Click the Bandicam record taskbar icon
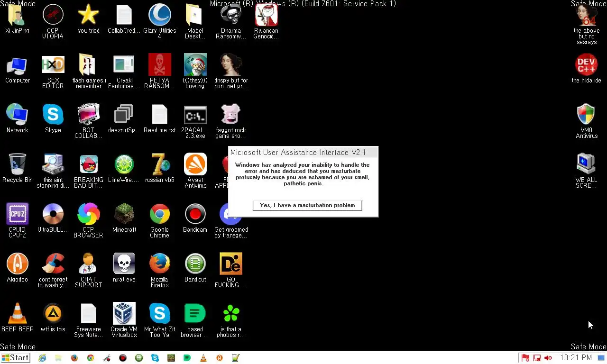The image size is (607, 364). point(123,358)
